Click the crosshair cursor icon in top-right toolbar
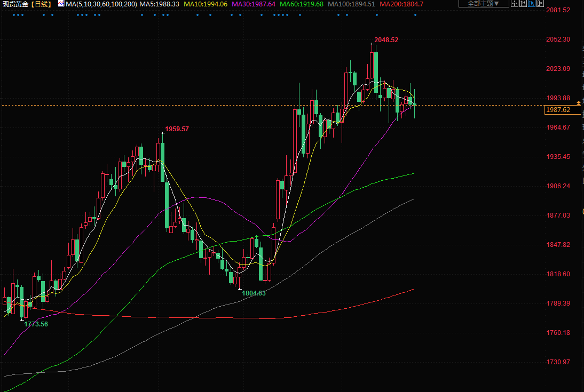 (515, 4)
